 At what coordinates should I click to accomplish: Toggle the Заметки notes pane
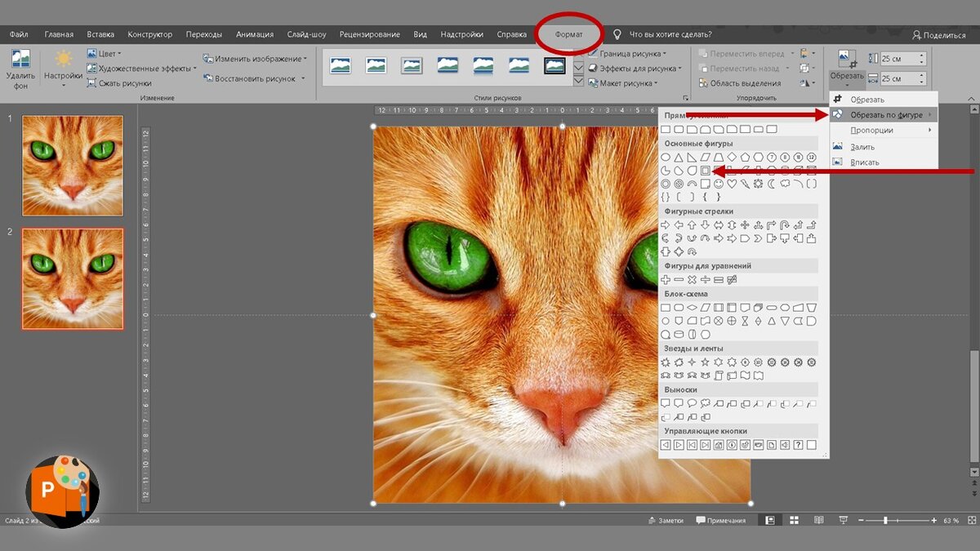pyautogui.click(x=665, y=520)
